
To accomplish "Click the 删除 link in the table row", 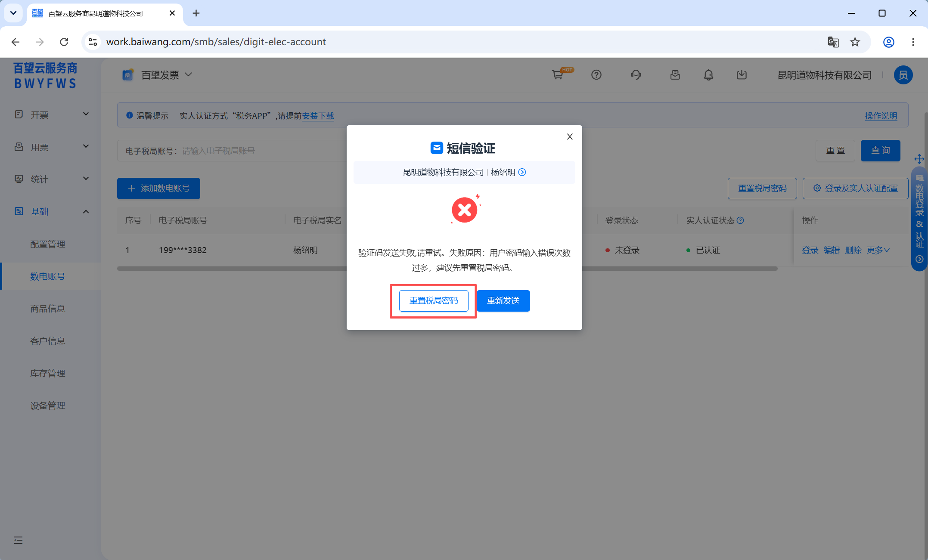I will pyautogui.click(x=853, y=250).
